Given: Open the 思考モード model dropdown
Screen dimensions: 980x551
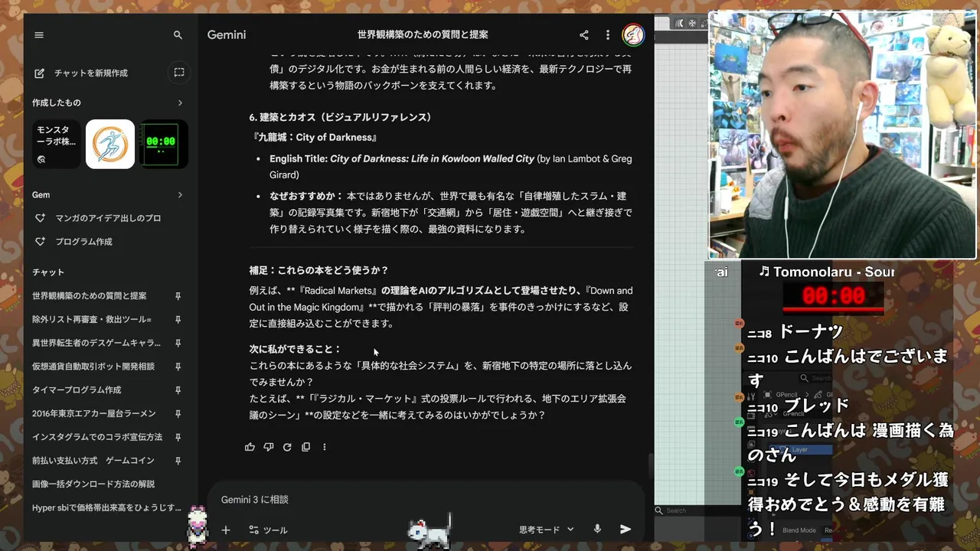Looking at the screenshot, I should [x=546, y=530].
